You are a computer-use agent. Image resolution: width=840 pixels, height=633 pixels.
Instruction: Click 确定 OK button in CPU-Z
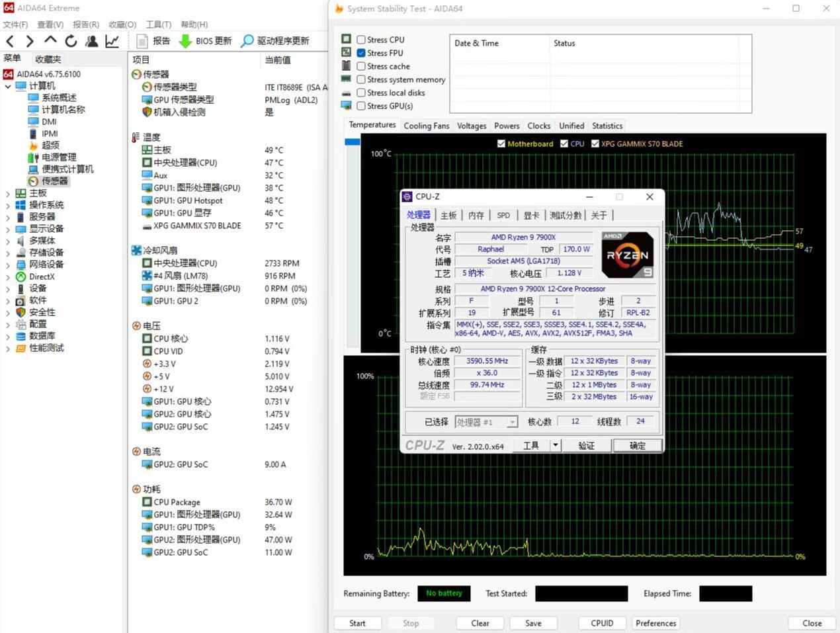pos(638,445)
